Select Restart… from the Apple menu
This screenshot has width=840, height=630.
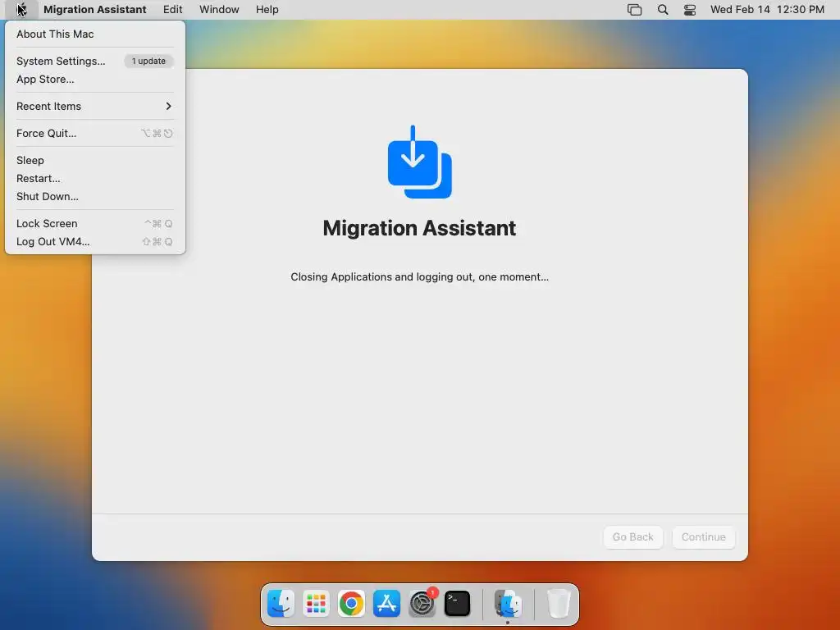point(95,178)
